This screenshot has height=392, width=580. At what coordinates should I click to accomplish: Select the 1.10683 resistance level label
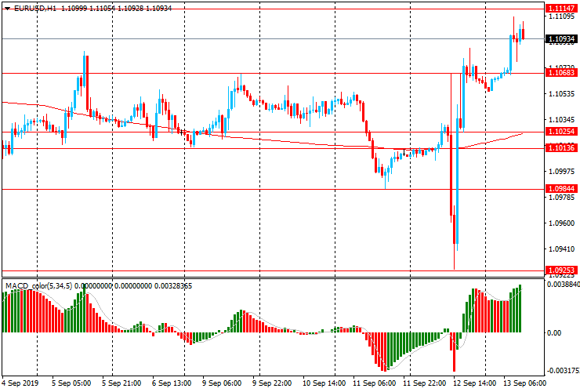[x=560, y=73]
